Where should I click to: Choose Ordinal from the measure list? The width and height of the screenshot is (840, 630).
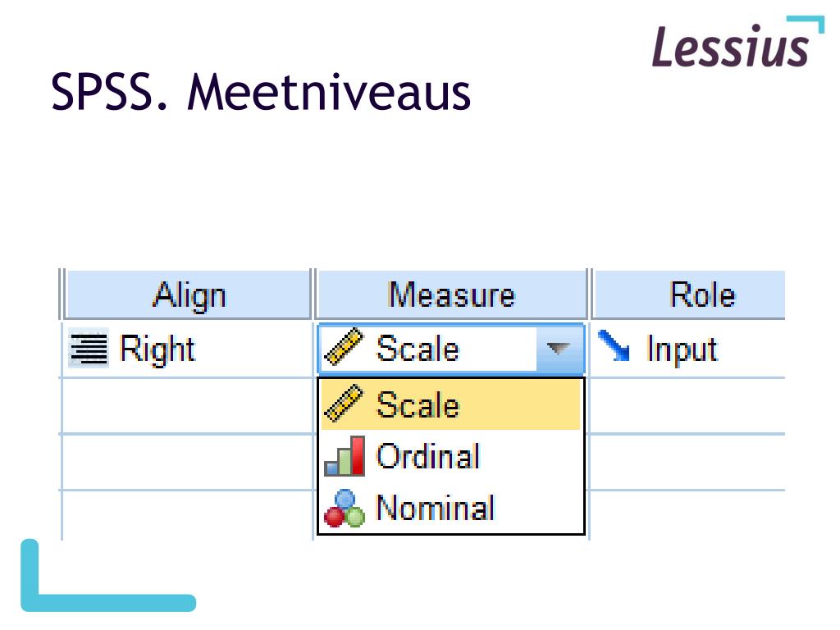tap(450, 456)
